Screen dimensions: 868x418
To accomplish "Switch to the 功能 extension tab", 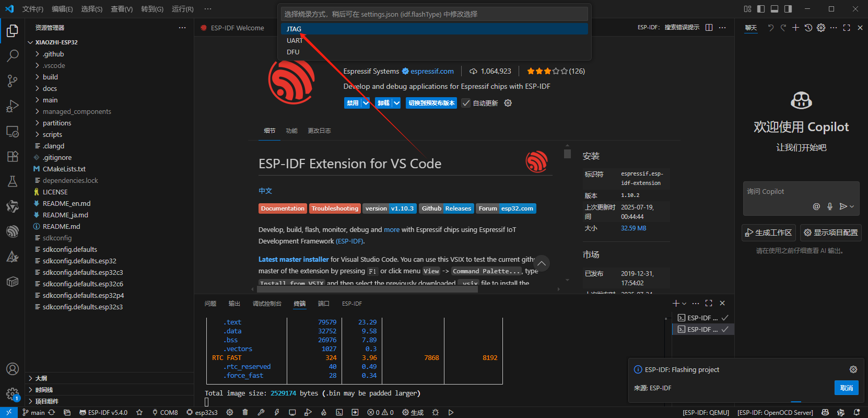I will pyautogui.click(x=291, y=131).
